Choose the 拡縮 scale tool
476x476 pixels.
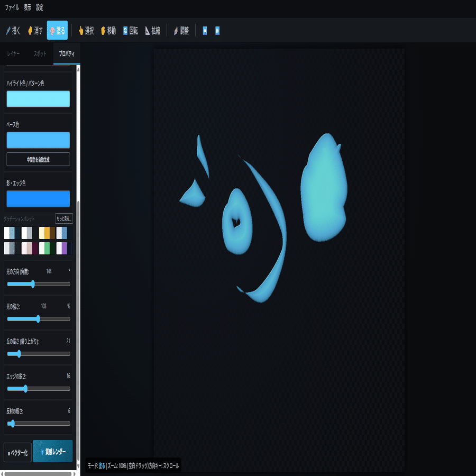[x=153, y=30]
